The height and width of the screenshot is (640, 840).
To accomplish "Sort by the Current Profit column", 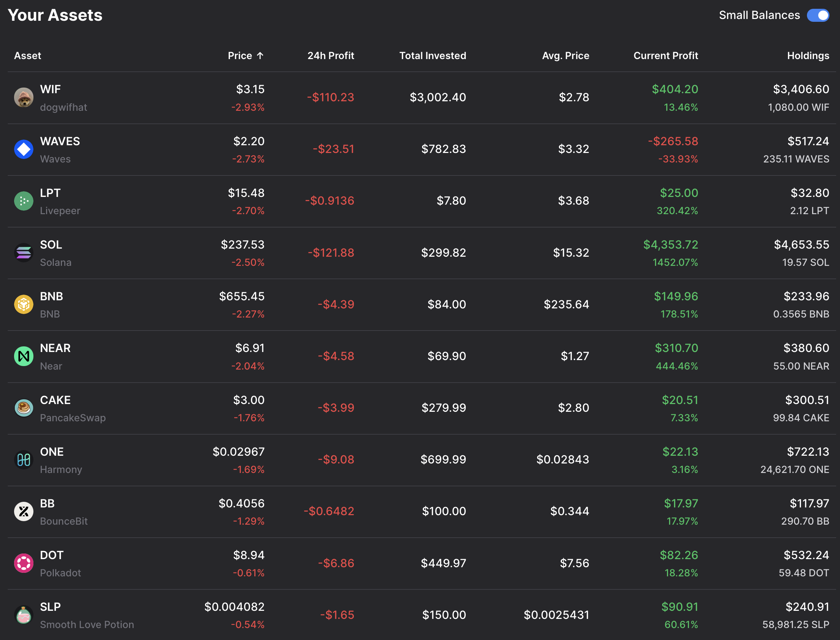I will (666, 56).
